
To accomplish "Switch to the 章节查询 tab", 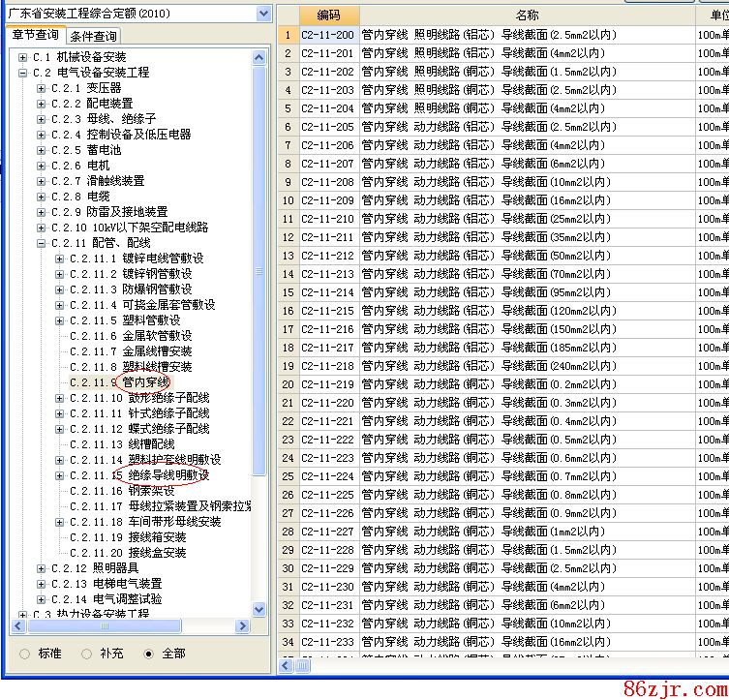I will click(35, 36).
